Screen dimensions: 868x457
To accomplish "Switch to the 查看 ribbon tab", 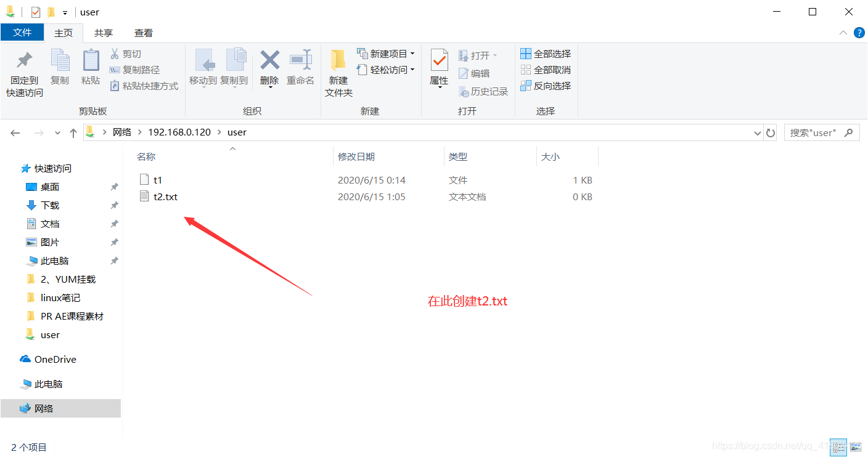I will click(143, 33).
